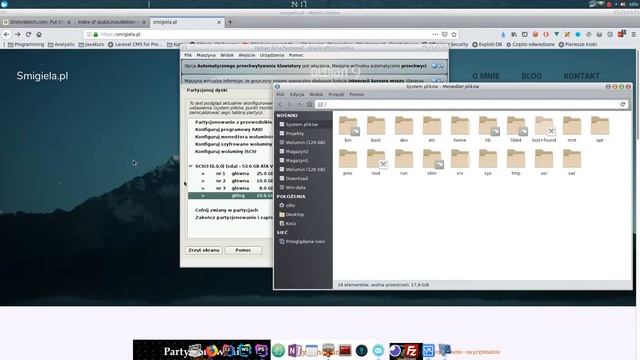Open a new Firefox tab
Screen dimensions: 640x360
coord(230,22)
